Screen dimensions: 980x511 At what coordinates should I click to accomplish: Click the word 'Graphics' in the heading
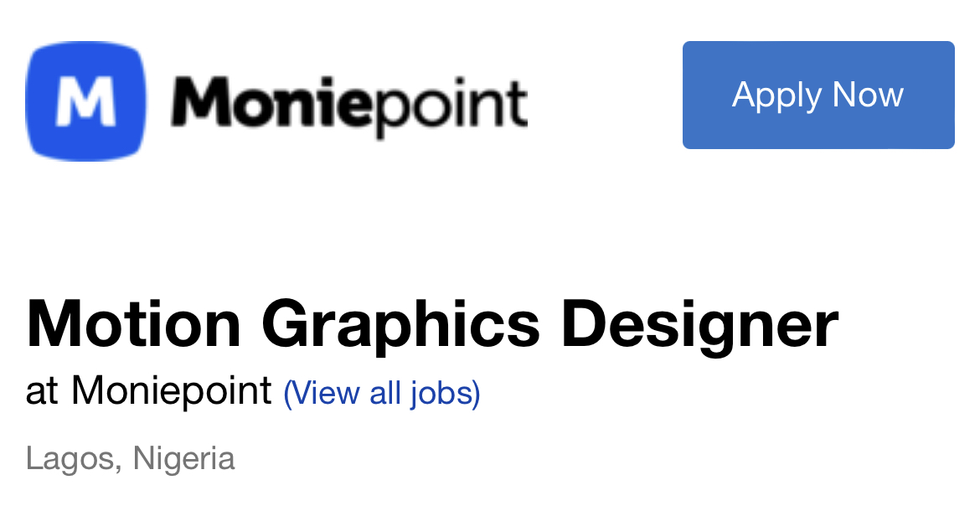pyautogui.click(x=400, y=326)
